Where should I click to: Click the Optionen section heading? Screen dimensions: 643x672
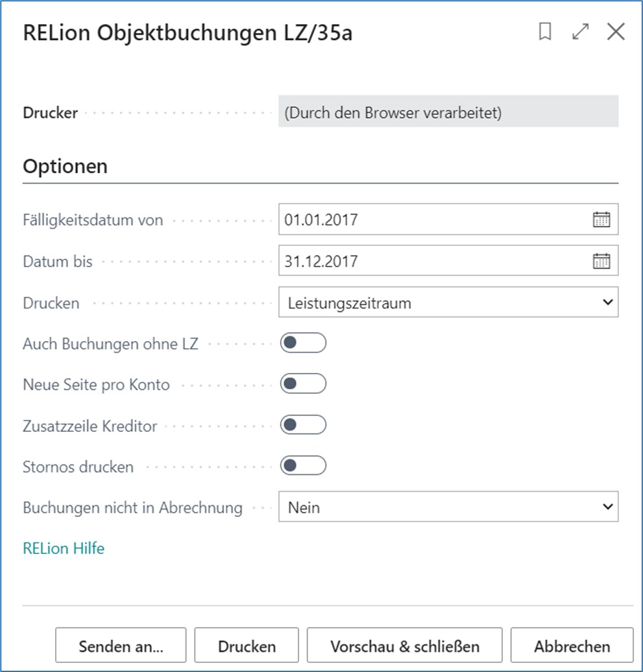[65, 166]
